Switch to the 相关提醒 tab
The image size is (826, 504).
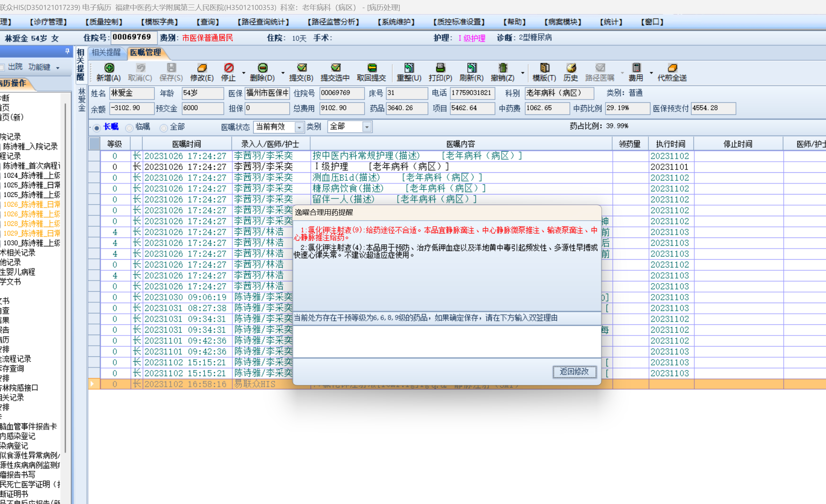[106, 52]
